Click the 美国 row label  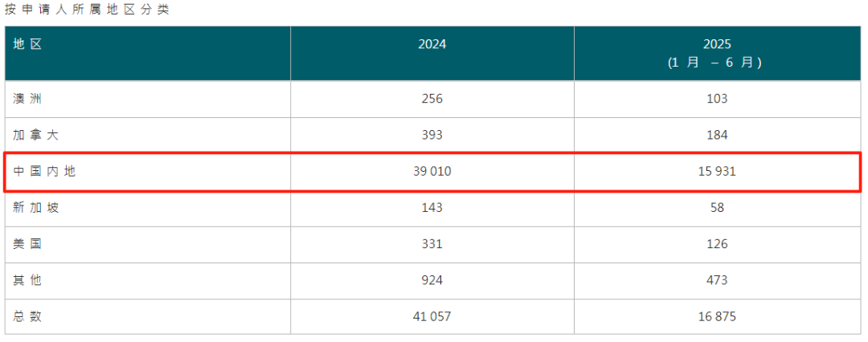click(28, 243)
